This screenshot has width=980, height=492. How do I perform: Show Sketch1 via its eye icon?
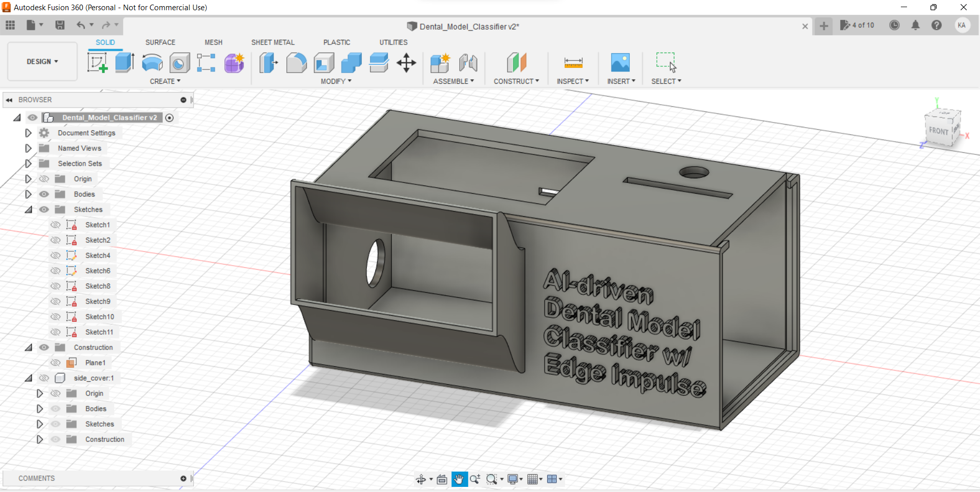pyautogui.click(x=56, y=225)
